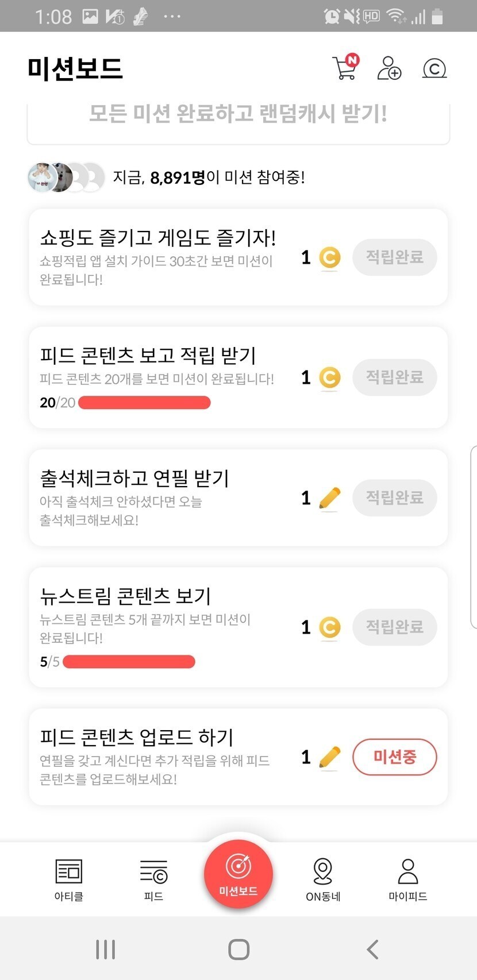Tap the pencil icon in attendance mission
Image resolution: width=477 pixels, height=980 pixels.
click(x=329, y=498)
